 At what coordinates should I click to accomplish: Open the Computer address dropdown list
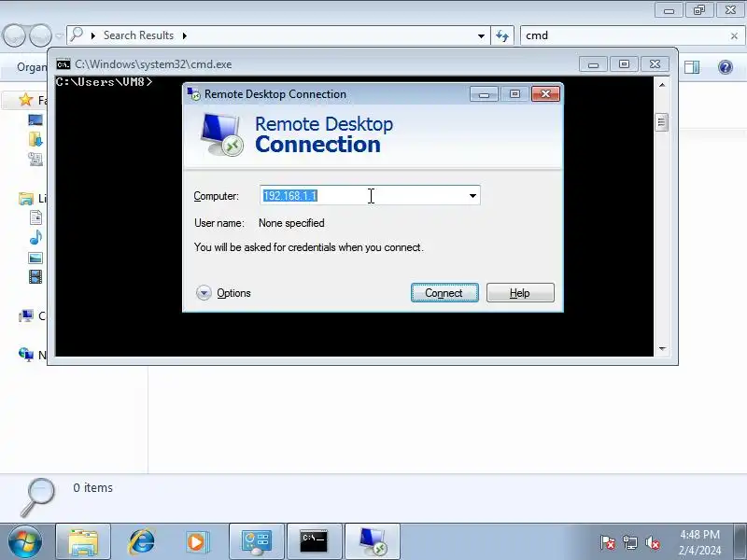pos(472,196)
